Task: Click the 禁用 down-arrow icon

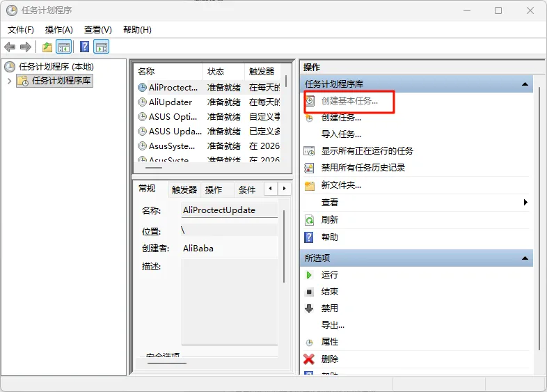Action: (309, 308)
